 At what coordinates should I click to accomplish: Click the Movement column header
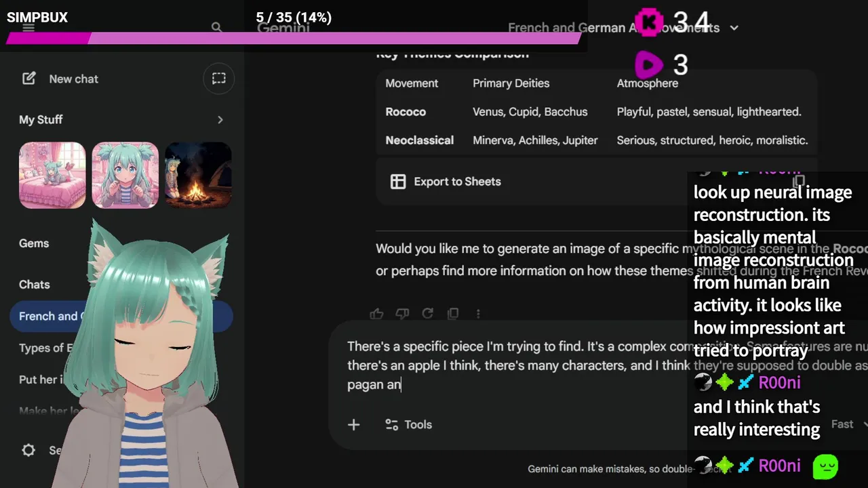(412, 83)
